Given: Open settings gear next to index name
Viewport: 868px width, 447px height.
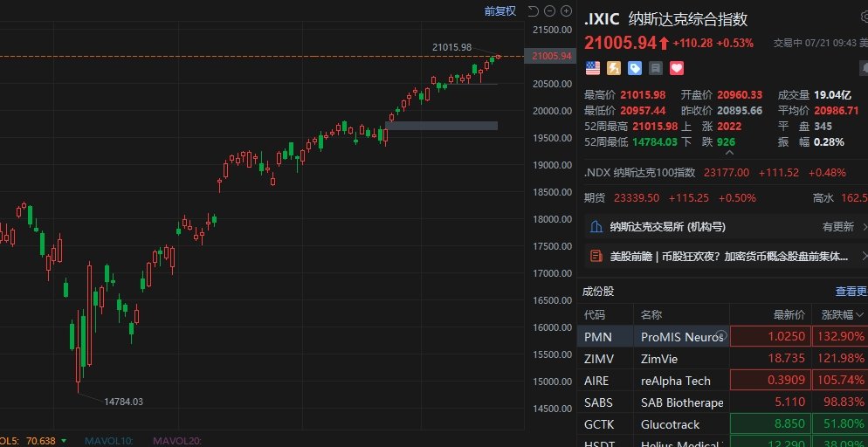Looking at the screenshot, I should coord(865,17).
